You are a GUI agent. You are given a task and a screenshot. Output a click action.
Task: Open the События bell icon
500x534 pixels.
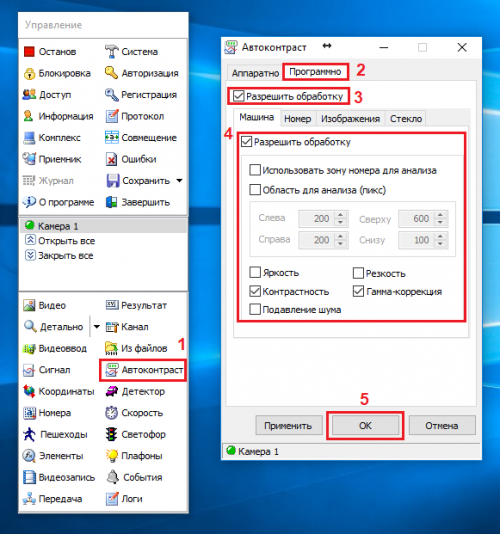[112, 477]
